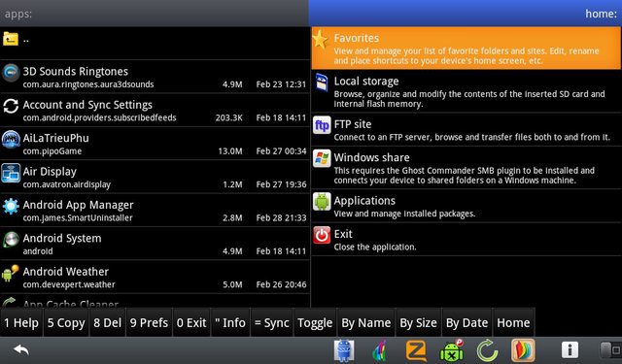Click the Android Weather app icon

tap(10, 274)
